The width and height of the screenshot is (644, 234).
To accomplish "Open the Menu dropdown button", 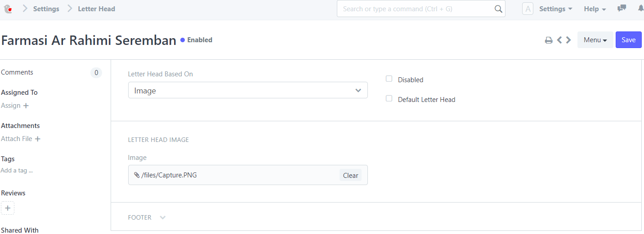I will click(595, 40).
